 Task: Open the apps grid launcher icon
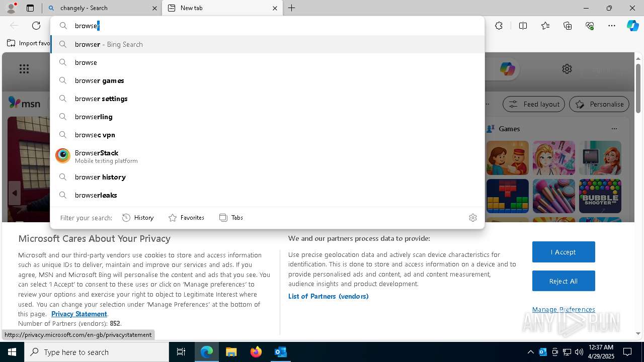(24, 69)
